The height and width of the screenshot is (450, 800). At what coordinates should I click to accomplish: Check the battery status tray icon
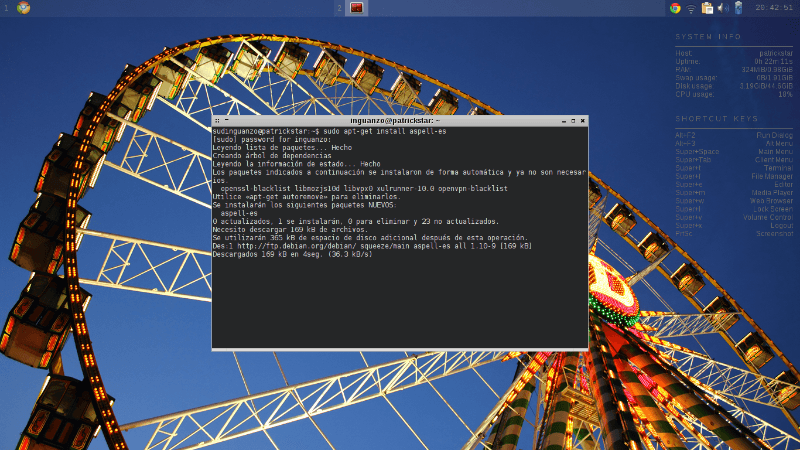(738, 8)
